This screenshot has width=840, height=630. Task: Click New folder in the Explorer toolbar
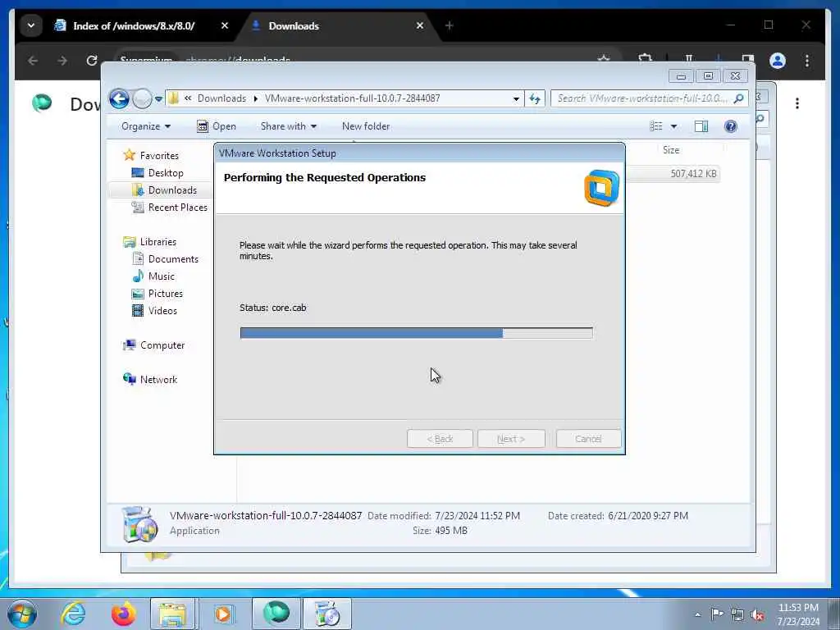coord(366,126)
